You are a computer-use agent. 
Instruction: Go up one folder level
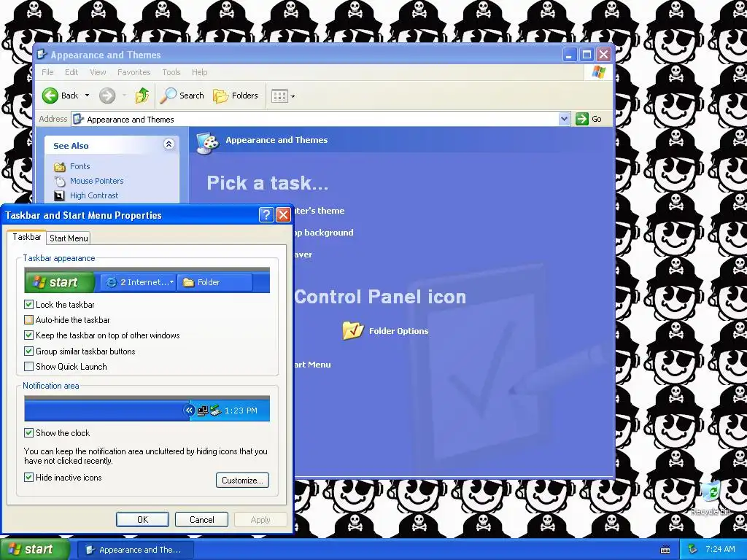142,96
